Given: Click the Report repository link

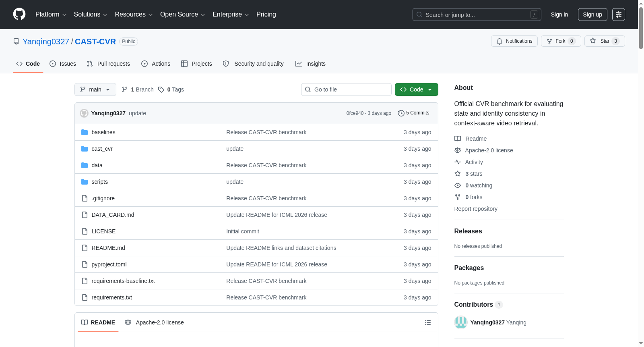Looking at the screenshot, I should [476, 209].
